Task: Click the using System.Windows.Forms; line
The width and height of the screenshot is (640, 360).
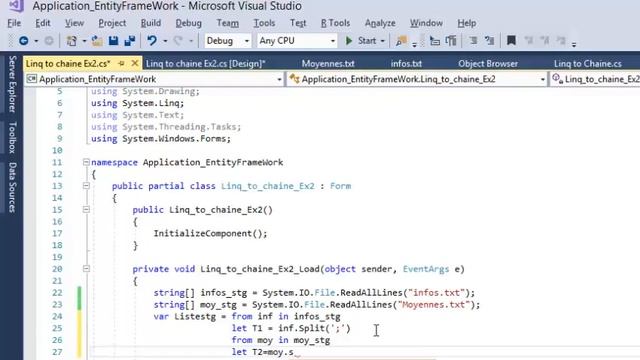Action: pos(161,138)
